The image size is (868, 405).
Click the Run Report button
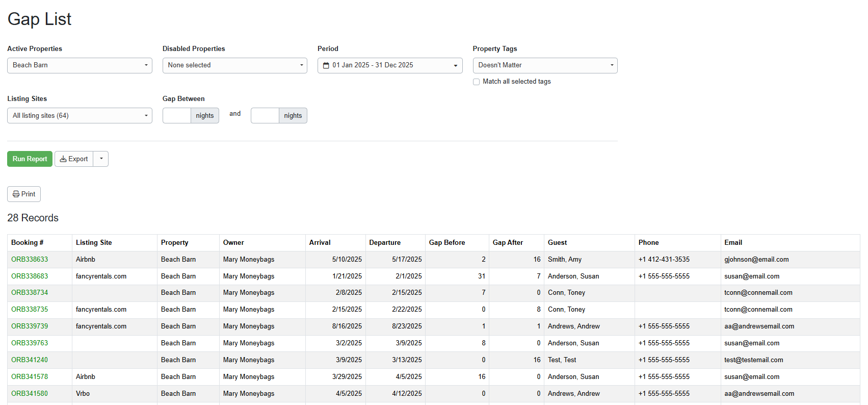[30, 159]
